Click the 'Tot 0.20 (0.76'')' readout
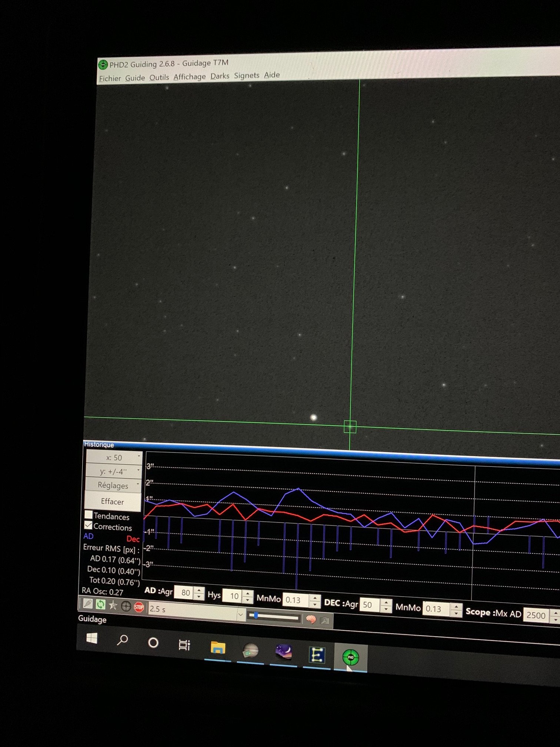 114,581
